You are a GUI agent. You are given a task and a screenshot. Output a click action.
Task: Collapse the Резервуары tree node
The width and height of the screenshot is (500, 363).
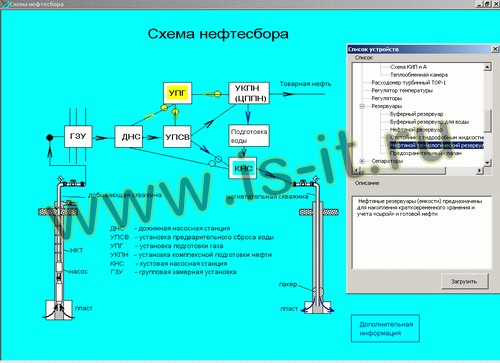pos(362,106)
